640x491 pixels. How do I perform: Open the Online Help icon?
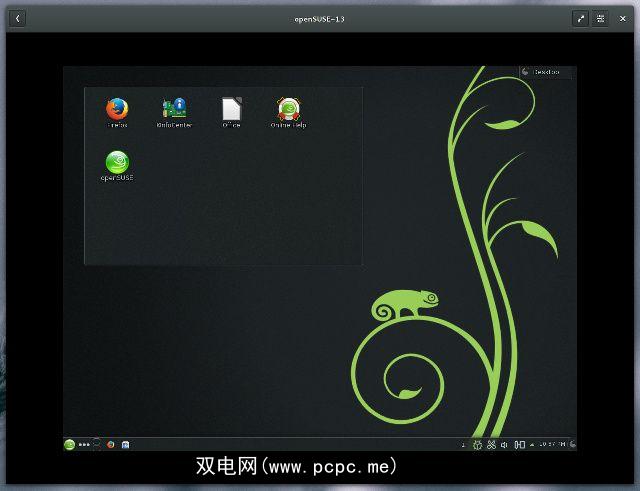point(289,112)
